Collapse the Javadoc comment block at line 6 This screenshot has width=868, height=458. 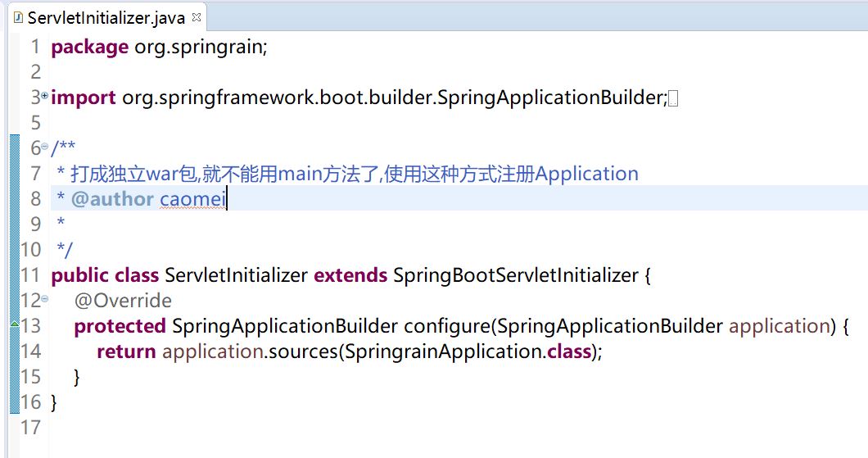pos(44,147)
